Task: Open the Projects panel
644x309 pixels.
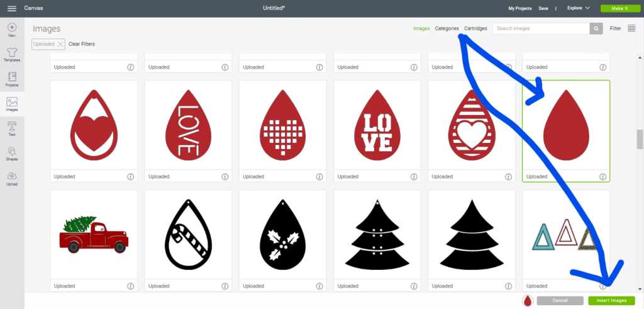Action: (11, 79)
